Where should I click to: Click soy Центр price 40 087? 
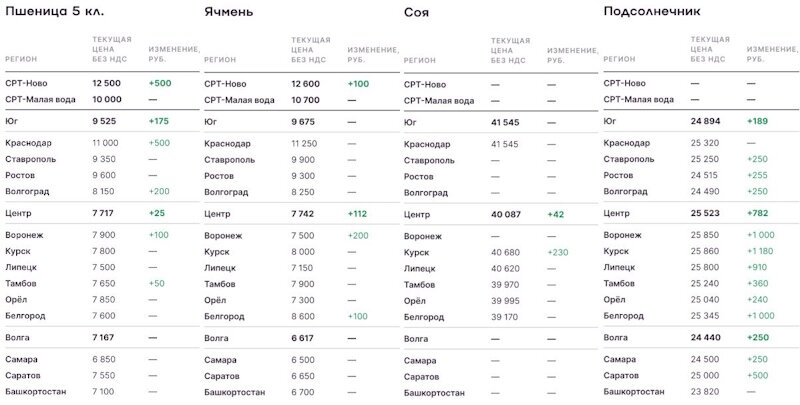pos(506,215)
